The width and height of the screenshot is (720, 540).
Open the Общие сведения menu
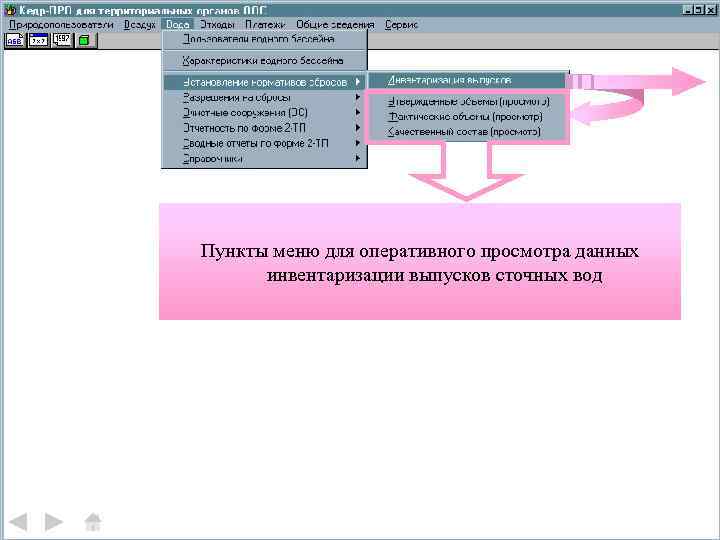tap(335, 25)
